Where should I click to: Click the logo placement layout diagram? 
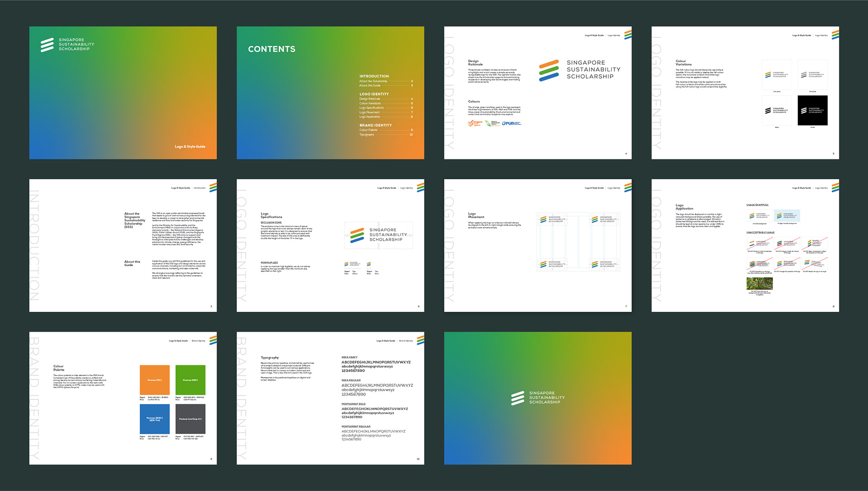(578, 242)
